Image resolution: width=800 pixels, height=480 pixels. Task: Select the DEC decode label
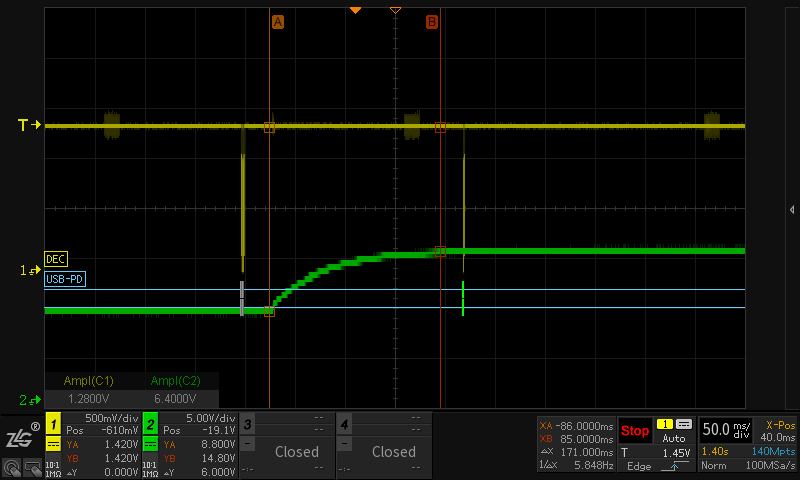[x=56, y=259]
